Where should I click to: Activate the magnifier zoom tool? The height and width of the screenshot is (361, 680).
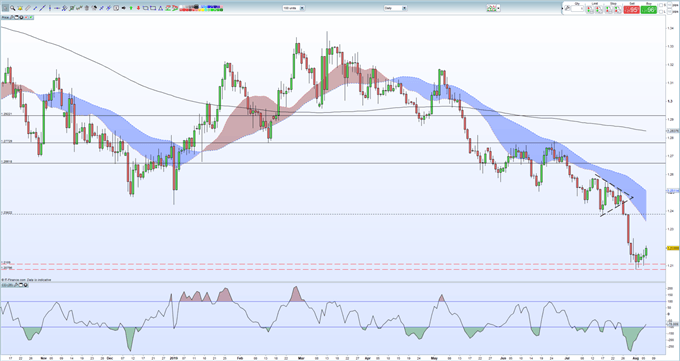point(13,8)
